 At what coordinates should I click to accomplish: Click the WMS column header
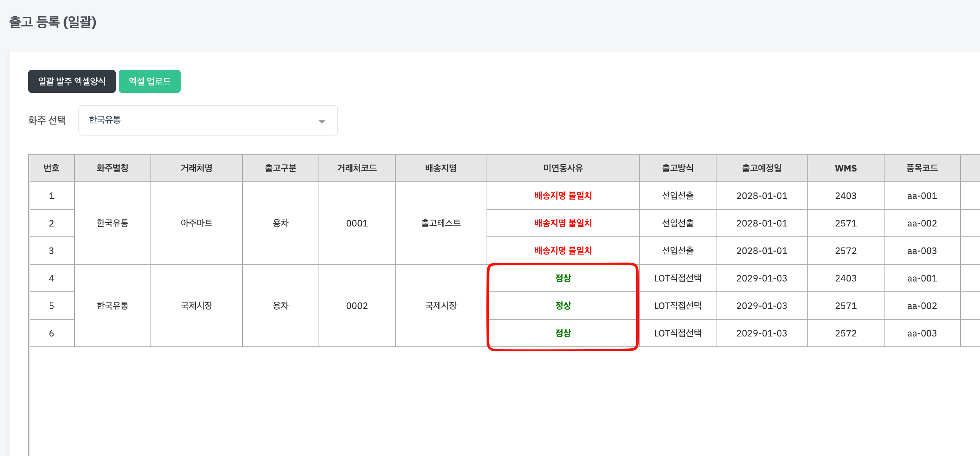coord(846,168)
